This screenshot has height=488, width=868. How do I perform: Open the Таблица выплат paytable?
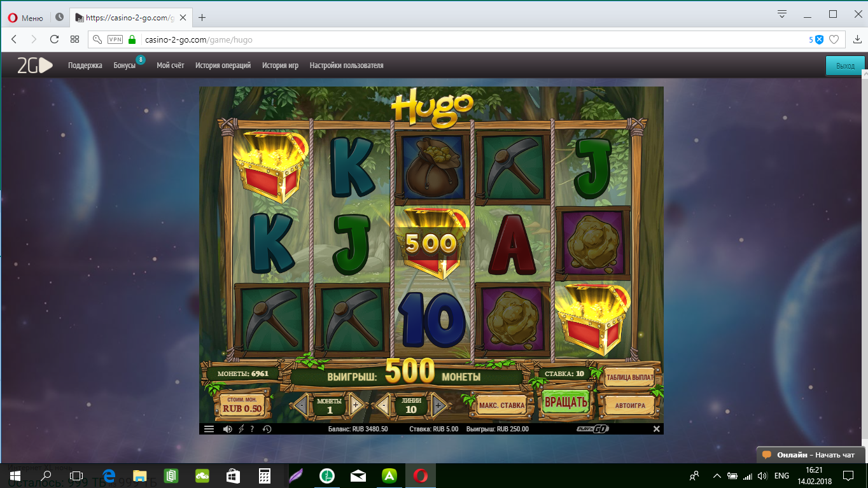coord(630,377)
